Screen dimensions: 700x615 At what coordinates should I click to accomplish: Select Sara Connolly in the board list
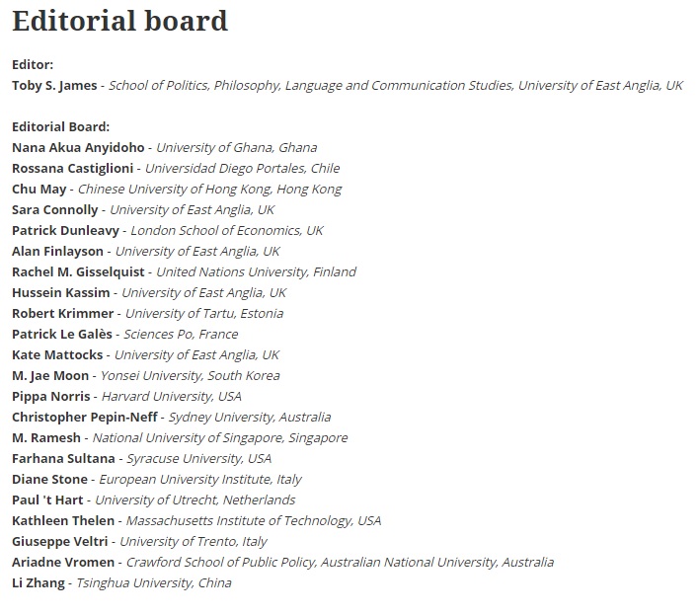54,210
